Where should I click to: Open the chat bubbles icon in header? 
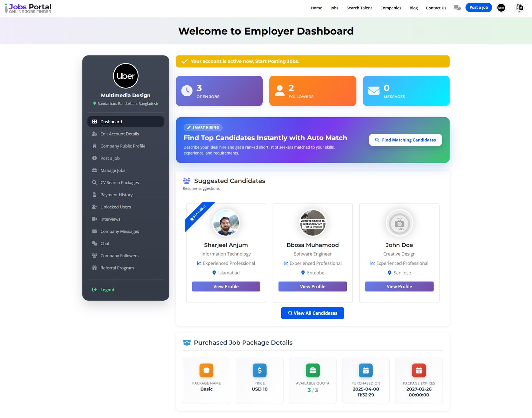457,8
